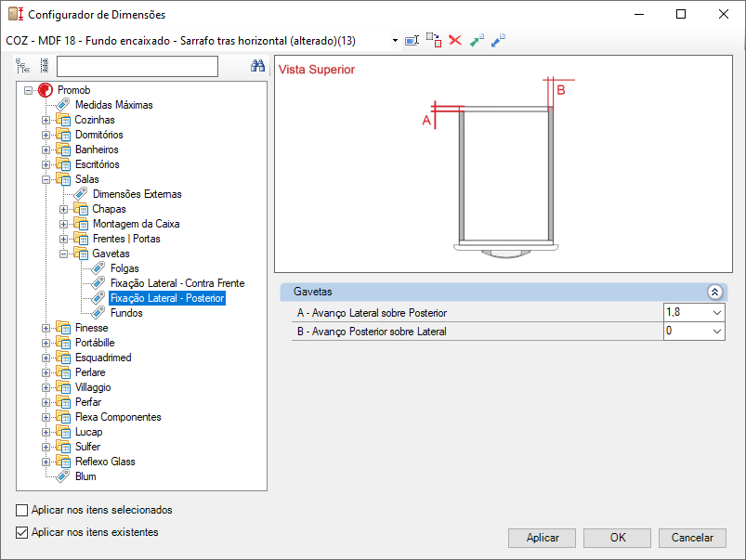
Task: Click the blue arrow import icon
Action: (x=498, y=41)
